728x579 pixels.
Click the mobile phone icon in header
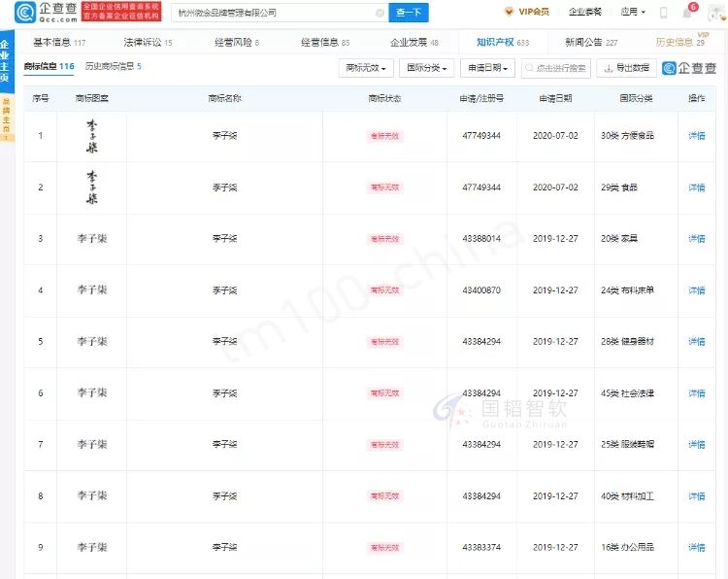click(664, 13)
